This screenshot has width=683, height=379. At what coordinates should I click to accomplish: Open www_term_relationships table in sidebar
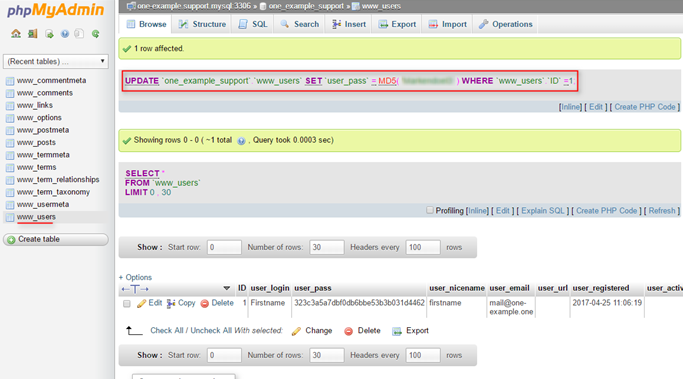[58, 180]
